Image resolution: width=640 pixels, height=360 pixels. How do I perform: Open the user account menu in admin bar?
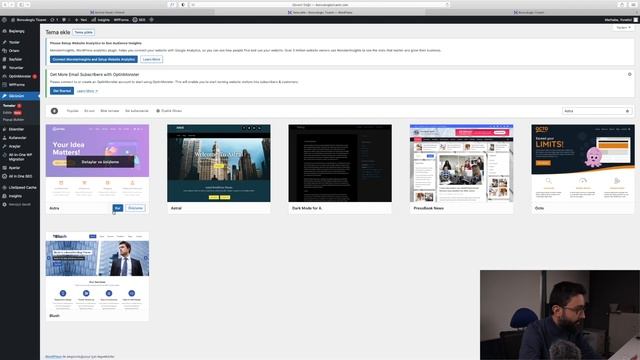coord(620,20)
